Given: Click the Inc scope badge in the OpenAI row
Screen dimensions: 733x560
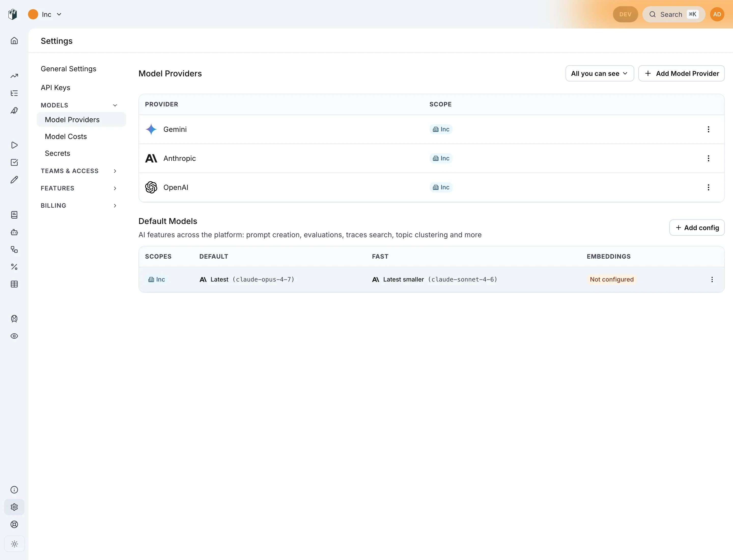Looking at the screenshot, I should click(441, 187).
